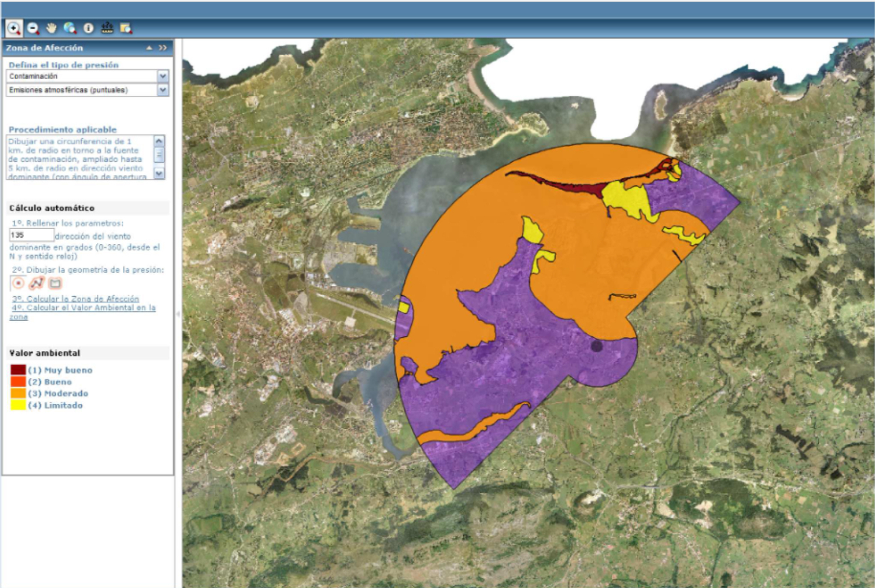This screenshot has width=875, height=588.
Task: Select the zoom out tool
Action: [33, 28]
